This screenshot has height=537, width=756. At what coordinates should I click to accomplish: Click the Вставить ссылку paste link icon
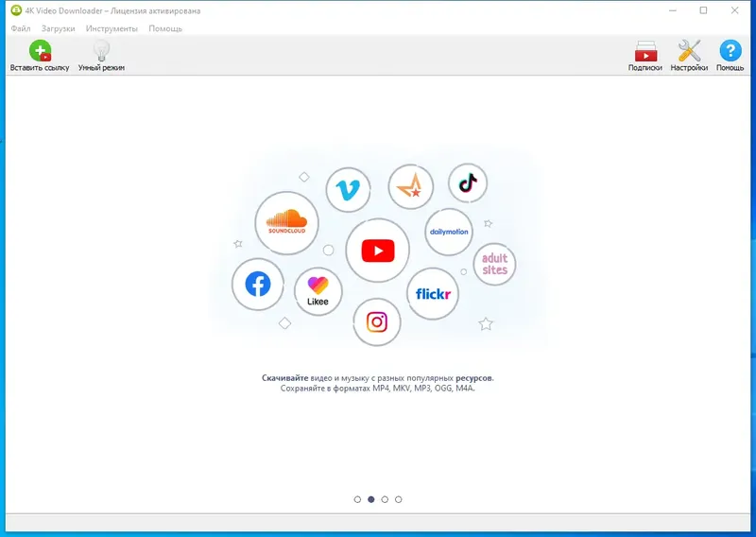point(40,50)
